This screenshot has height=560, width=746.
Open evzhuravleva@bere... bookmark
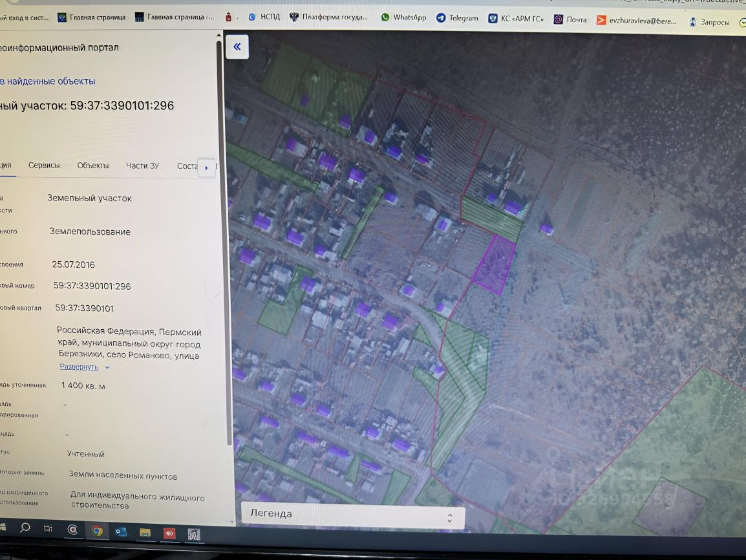[x=637, y=21]
